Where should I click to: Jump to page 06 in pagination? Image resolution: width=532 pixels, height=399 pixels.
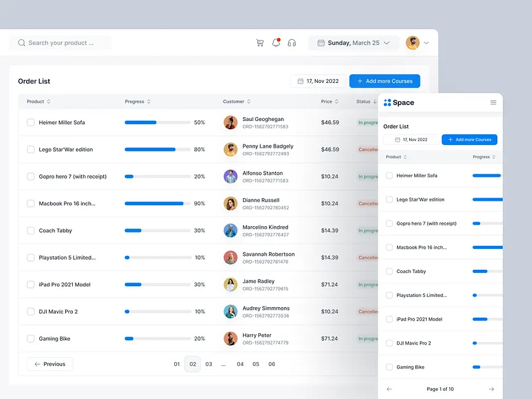click(272, 364)
